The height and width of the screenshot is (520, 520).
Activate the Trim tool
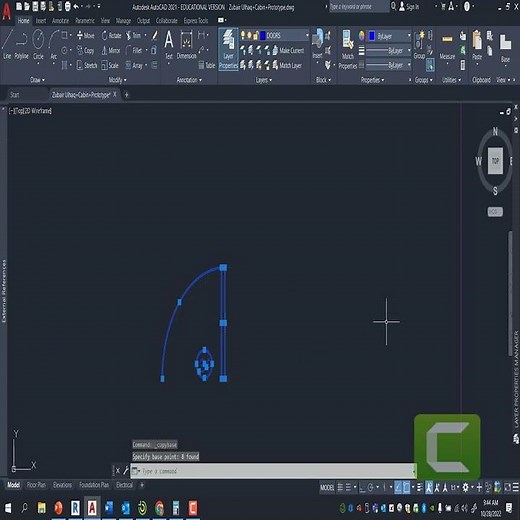[x=133, y=35]
